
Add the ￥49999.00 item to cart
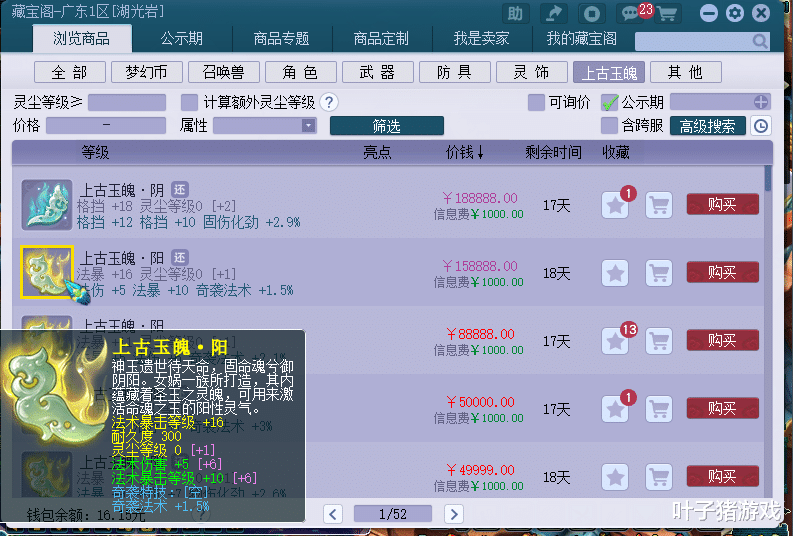tap(659, 477)
